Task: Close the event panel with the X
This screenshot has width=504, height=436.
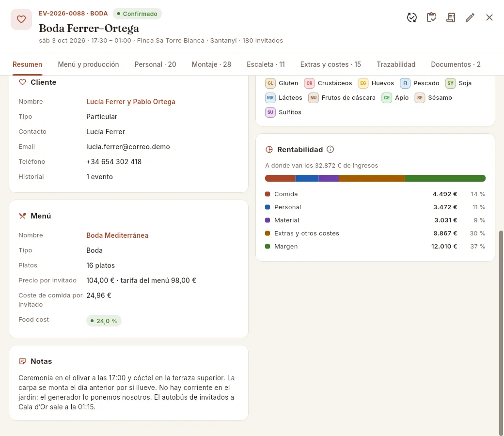Action: pyautogui.click(x=489, y=17)
